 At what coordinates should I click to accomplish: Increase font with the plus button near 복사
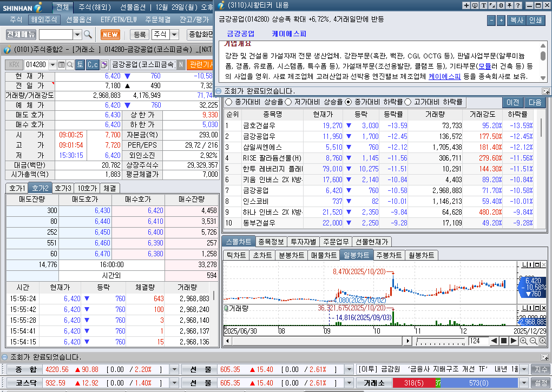point(501,21)
